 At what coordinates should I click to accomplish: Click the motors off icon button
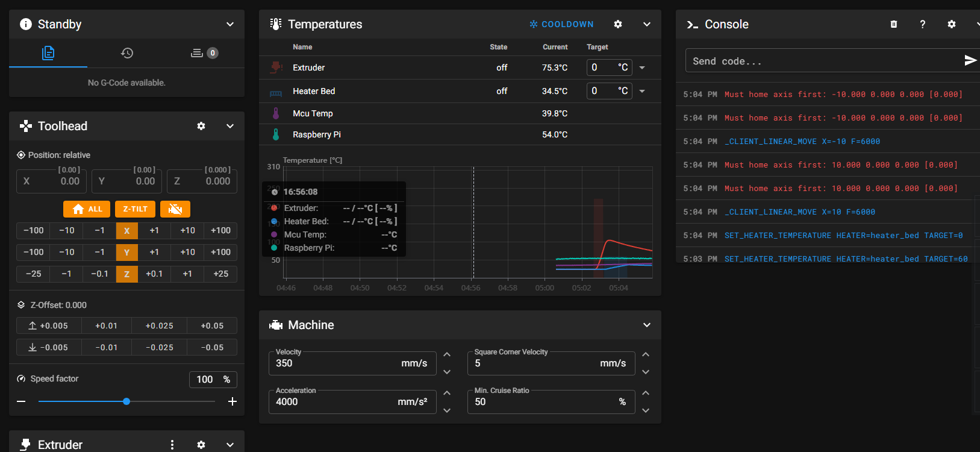click(175, 209)
